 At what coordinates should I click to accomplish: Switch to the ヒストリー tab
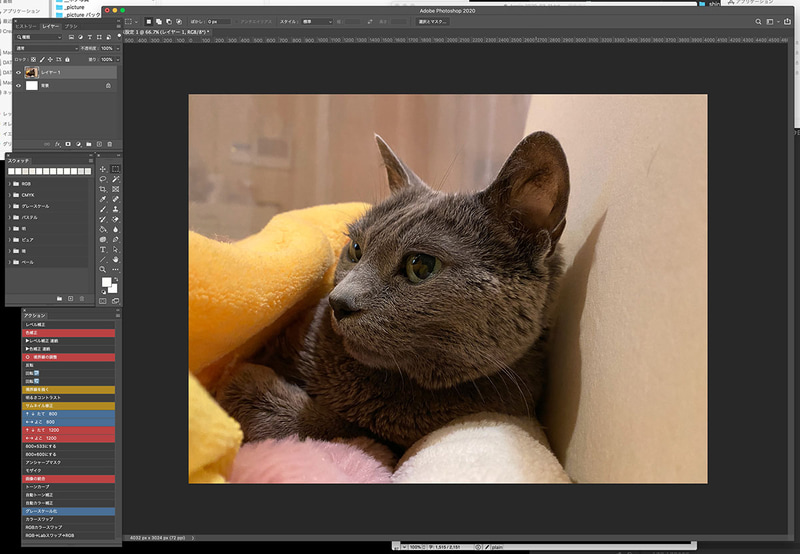tap(26, 26)
